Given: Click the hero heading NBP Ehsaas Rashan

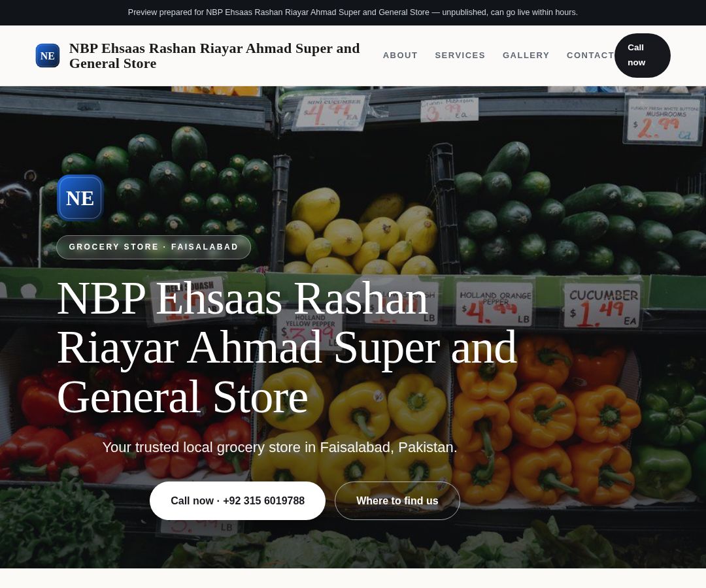Looking at the screenshot, I should pyautogui.click(x=287, y=347).
